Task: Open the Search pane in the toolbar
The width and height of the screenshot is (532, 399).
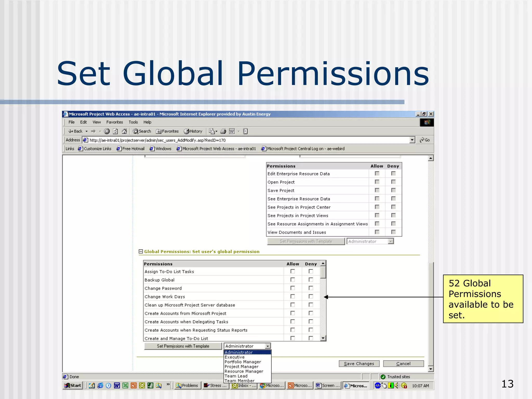Action: [142, 131]
